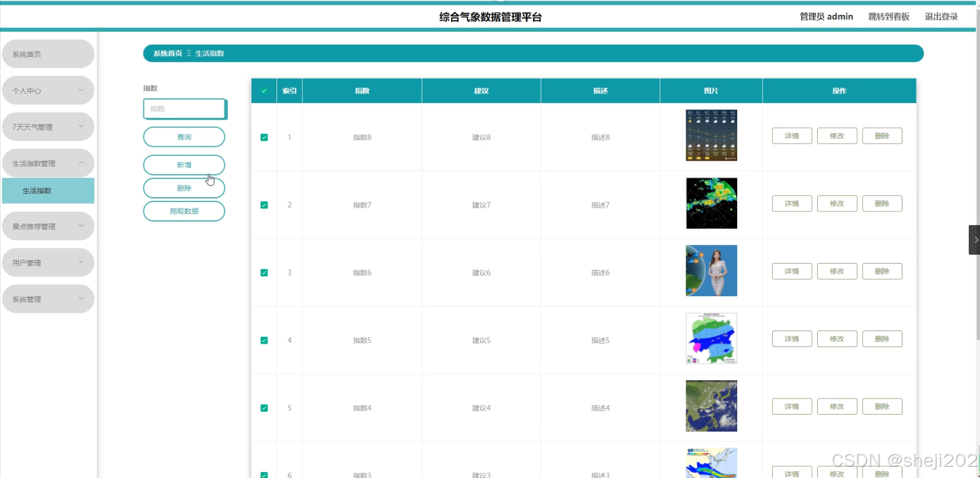
Task: Expand the 个人中心 sidebar menu
Action: (x=48, y=91)
